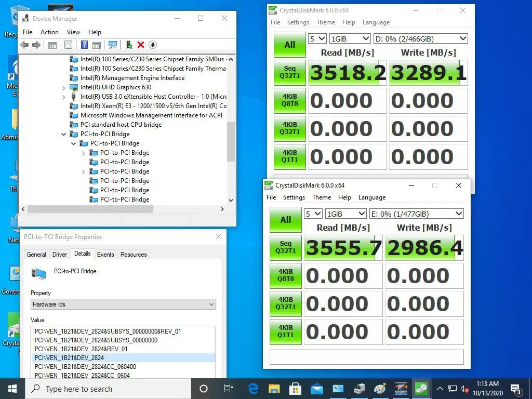The width and height of the screenshot is (532, 399).
Task: Click the Scan for hardware changes toolbar icon
Action: coord(112,45)
